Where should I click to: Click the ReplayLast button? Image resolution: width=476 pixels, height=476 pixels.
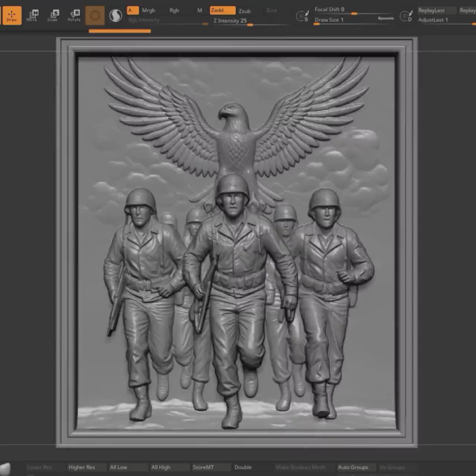click(x=436, y=10)
